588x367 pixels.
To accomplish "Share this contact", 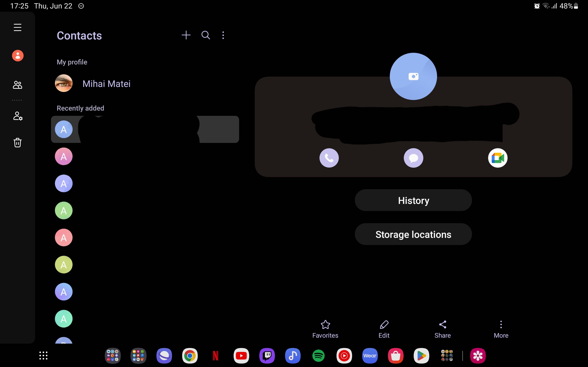I will [x=442, y=329].
